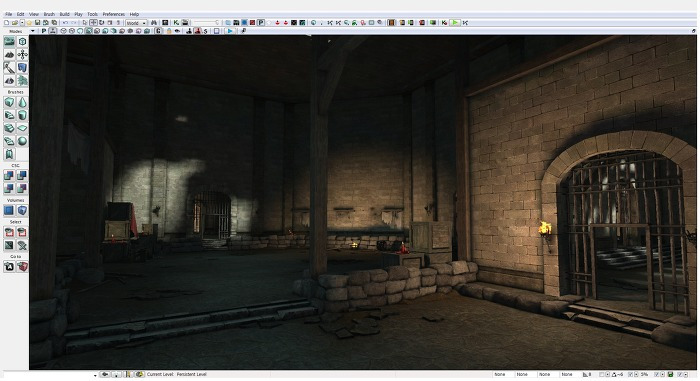Select rotation widget mode

pyautogui.click(x=101, y=23)
